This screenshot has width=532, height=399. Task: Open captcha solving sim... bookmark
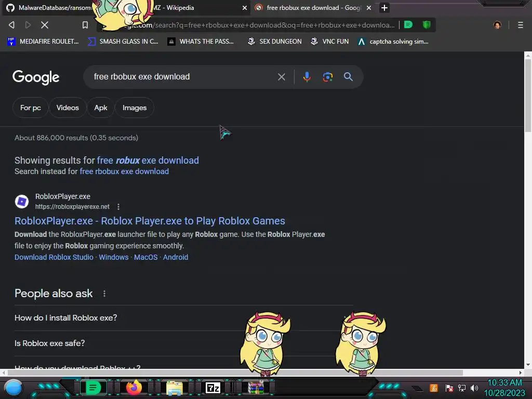394,42
